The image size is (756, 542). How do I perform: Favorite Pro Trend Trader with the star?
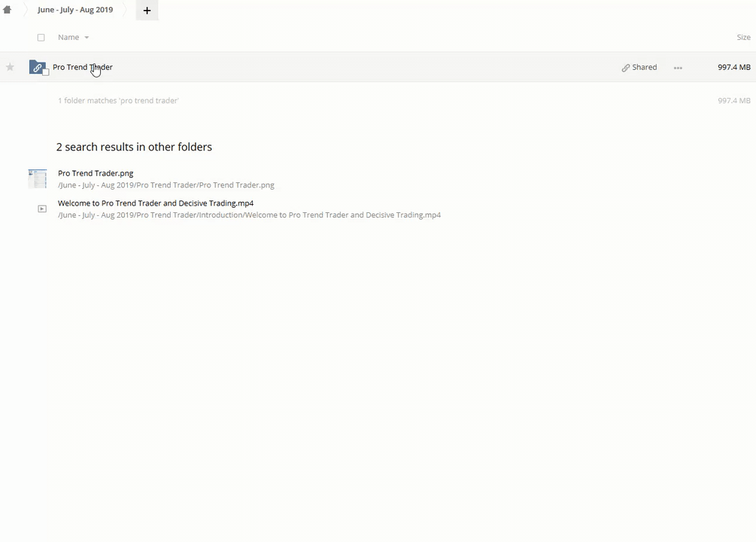pyautogui.click(x=10, y=67)
